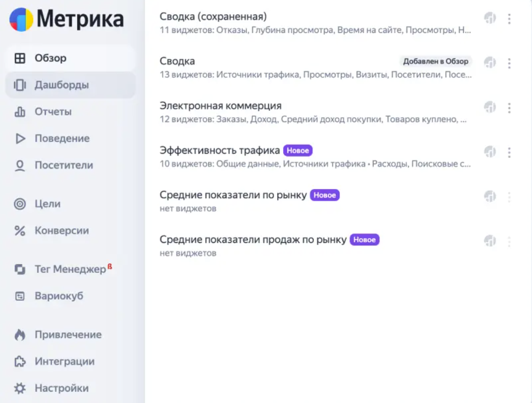Select Дашборды in the sidebar menu
Viewport: 532px width, 403px height.
[x=62, y=85]
